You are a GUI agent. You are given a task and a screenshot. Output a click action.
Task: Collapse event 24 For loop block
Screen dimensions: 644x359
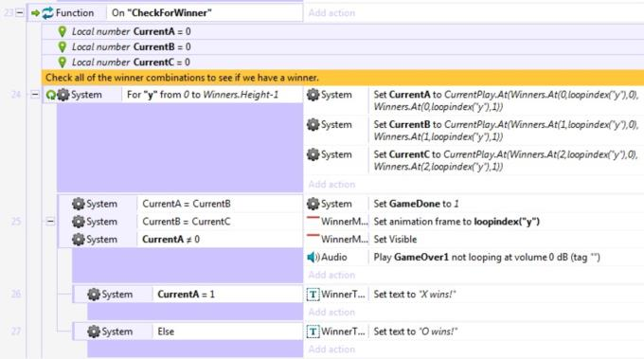35,95
